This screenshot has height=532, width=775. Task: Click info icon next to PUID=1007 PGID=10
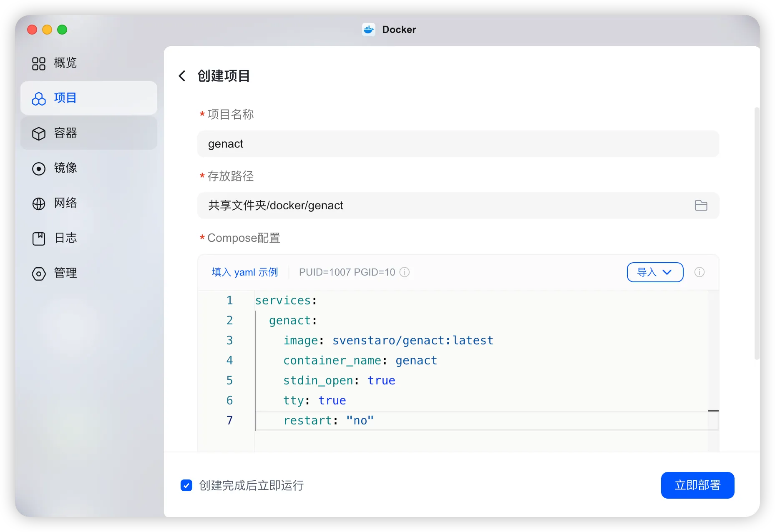pos(405,272)
